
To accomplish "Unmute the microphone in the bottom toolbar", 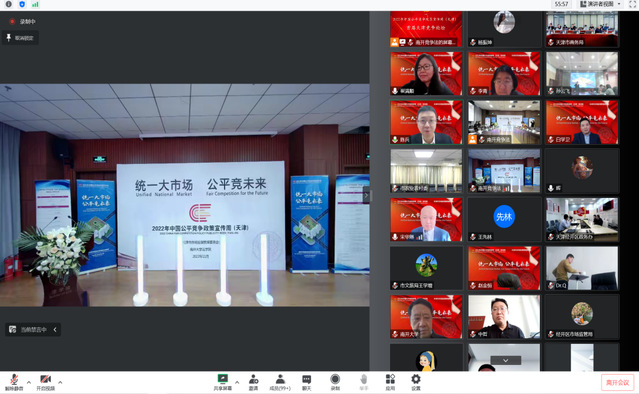I will 14,382.
